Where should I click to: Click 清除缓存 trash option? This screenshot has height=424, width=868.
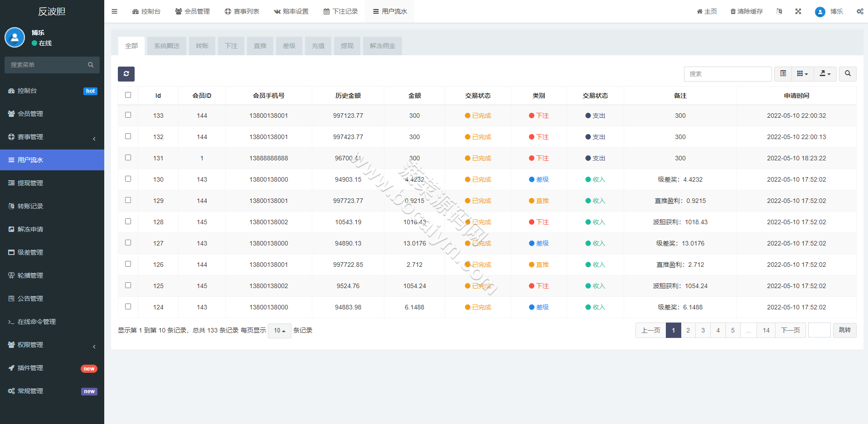pyautogui.click(x=747, y=11)
